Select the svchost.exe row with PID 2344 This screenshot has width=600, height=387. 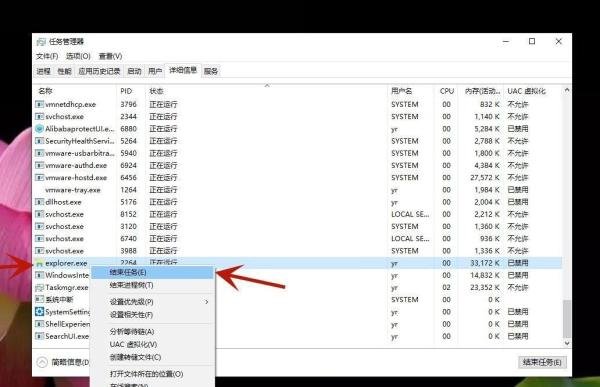[298, 116]
